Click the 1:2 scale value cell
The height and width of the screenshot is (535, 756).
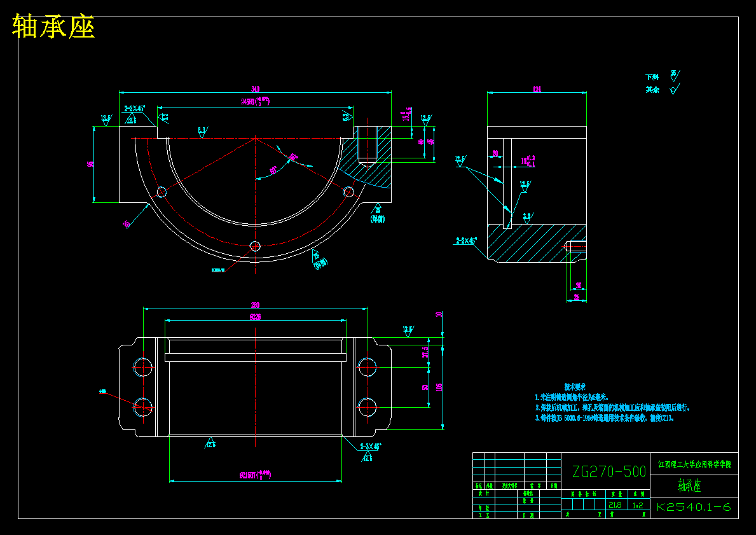(x=637, y=505)
